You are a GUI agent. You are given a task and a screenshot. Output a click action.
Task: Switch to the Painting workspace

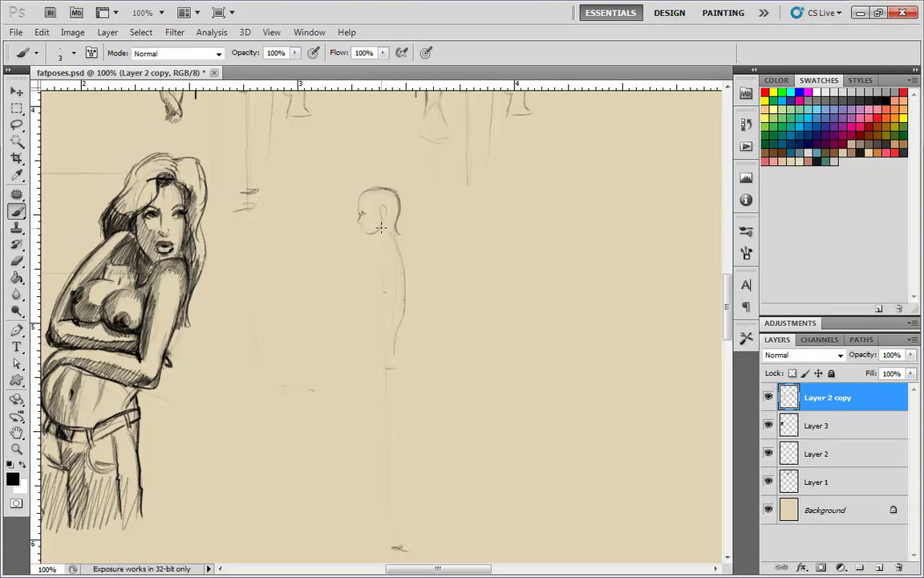coord(723,13)
